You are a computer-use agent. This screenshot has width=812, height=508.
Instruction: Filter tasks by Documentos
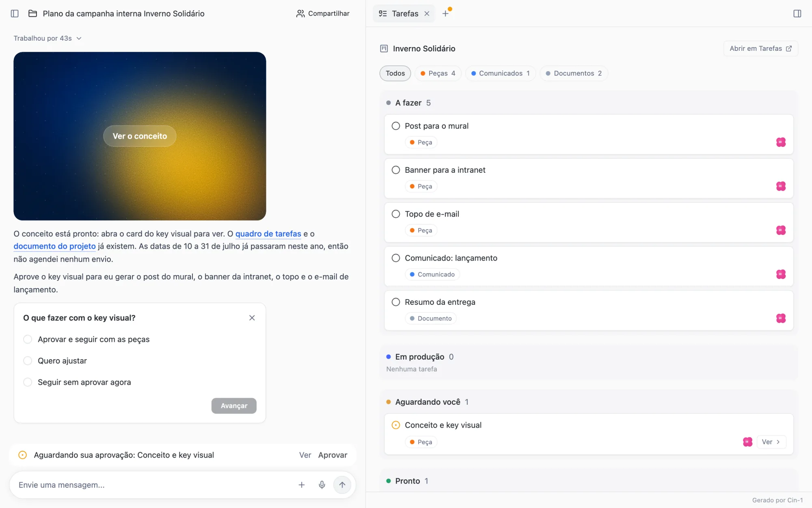coord(574,73)
